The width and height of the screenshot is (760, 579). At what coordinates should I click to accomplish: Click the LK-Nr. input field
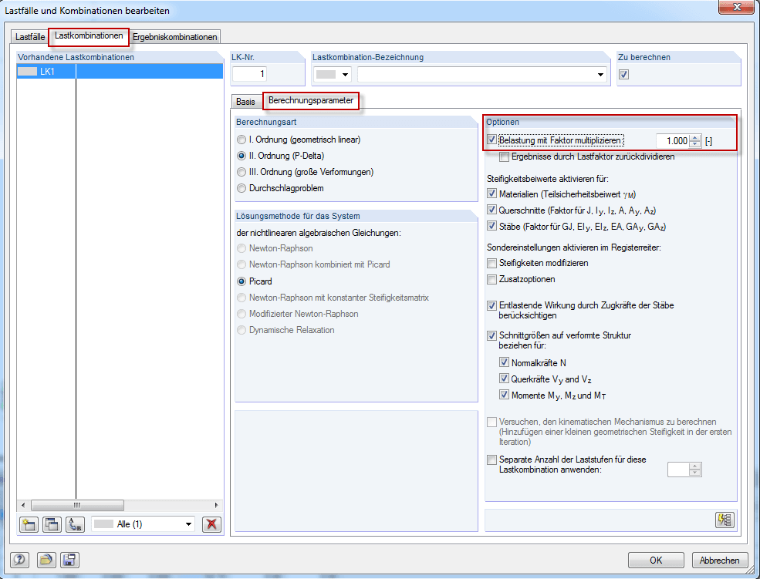click(x=249, y=74)
